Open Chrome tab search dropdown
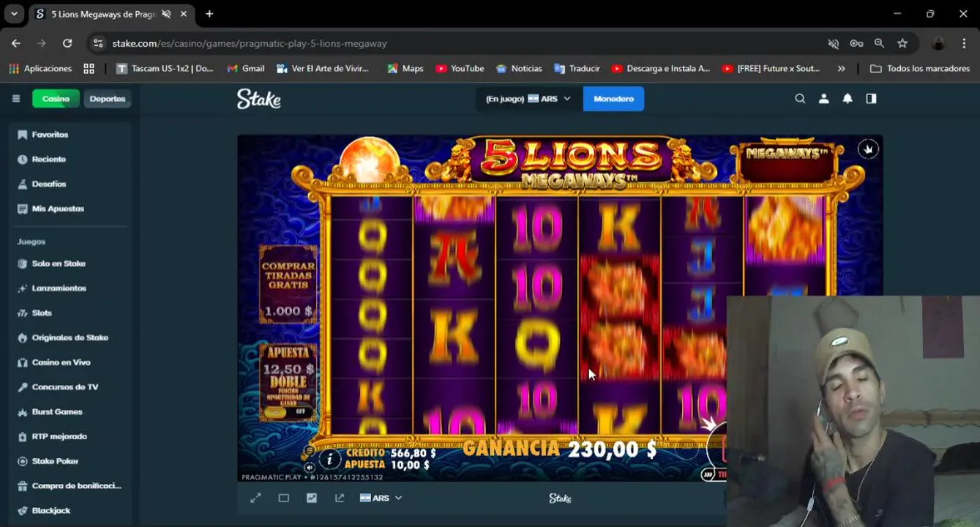Image resolution: width=980 pixels, height=527 pixels. pyautogui.click(x=14, y=14)
